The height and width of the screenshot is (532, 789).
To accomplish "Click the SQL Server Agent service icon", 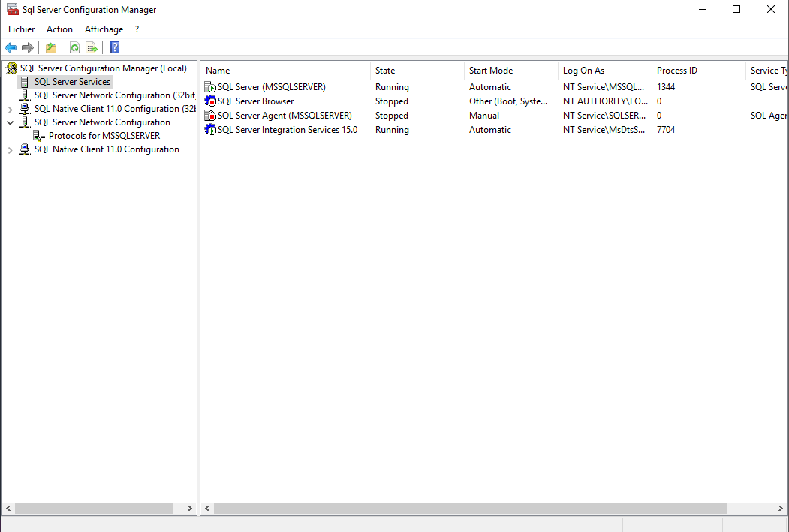I will coord(210,116).
